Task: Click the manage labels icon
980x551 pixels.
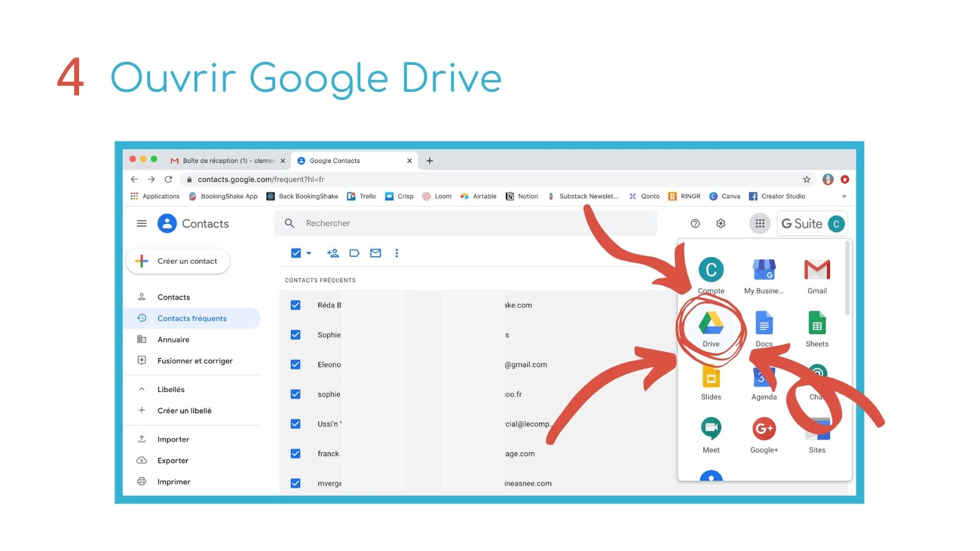Action: coord(354,253)
